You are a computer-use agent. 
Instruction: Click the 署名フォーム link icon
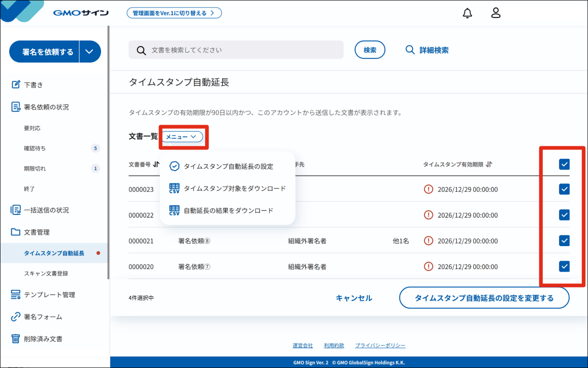(16, 316)
